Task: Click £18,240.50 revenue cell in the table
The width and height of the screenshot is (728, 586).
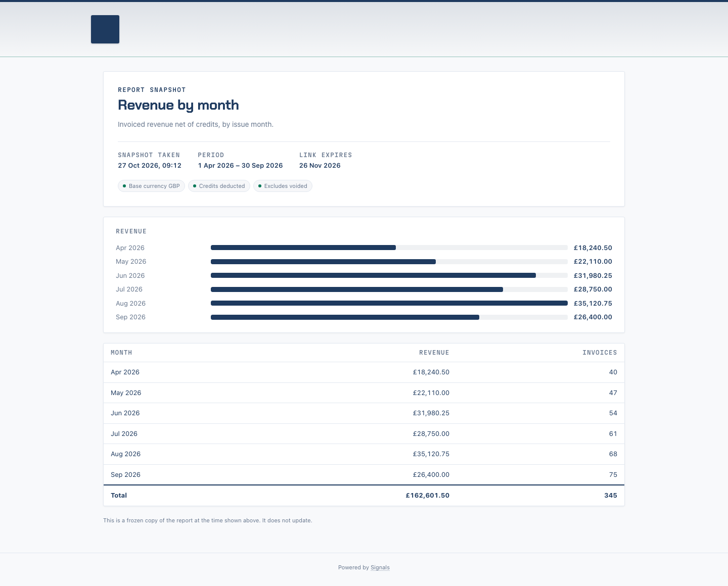Action: (x=431, y=372)
